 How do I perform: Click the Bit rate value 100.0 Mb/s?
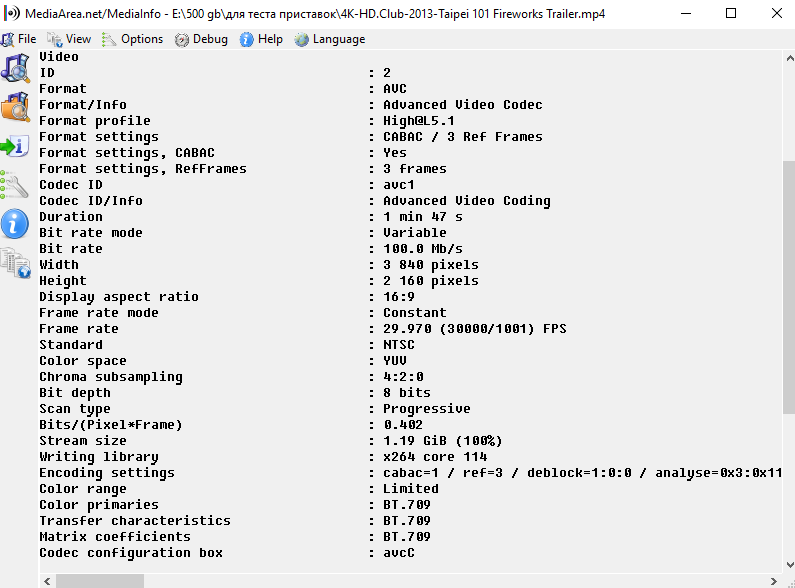click(423, 249)
